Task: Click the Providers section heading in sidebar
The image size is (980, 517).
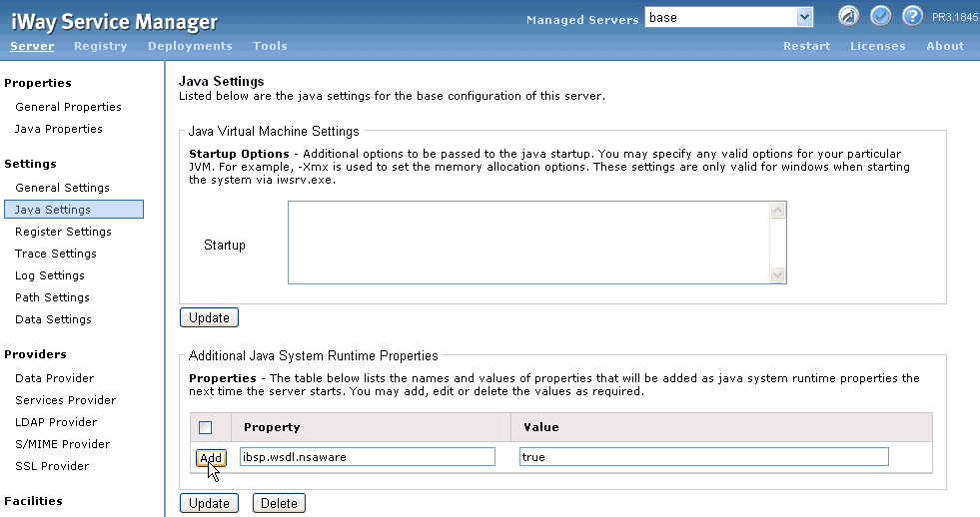Action: [35, 354]
